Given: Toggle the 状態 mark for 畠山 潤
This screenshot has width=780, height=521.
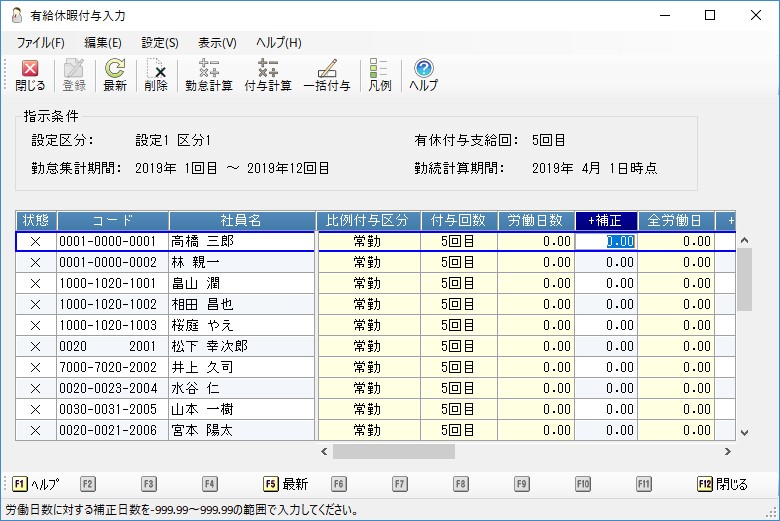Looking at the screenshot, I should [36, 283].
